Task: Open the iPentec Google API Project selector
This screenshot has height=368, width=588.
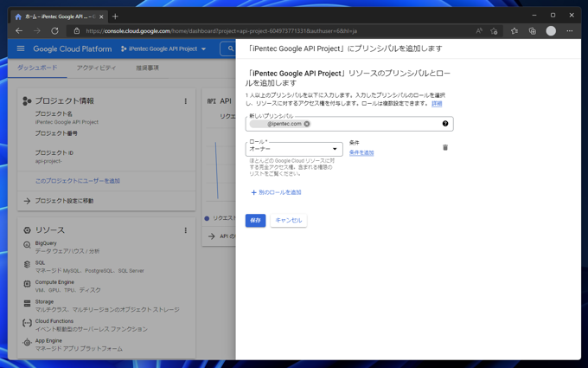Action: [163, 48]
